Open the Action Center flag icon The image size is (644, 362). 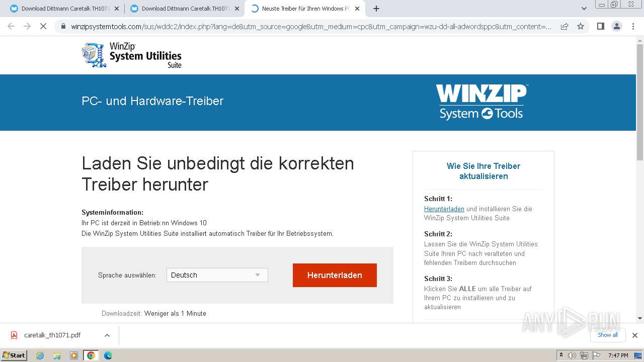tap(596, 355)
